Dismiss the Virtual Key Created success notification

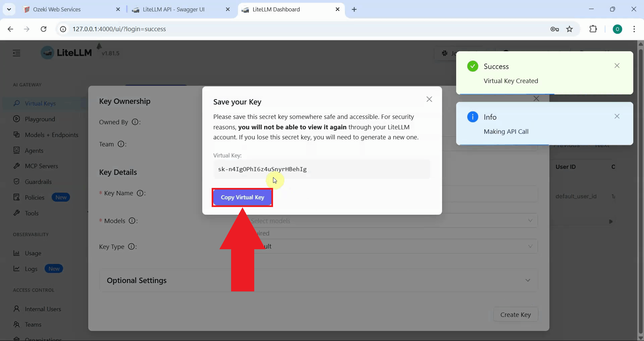pyautogui.click(x=617, y=66)
